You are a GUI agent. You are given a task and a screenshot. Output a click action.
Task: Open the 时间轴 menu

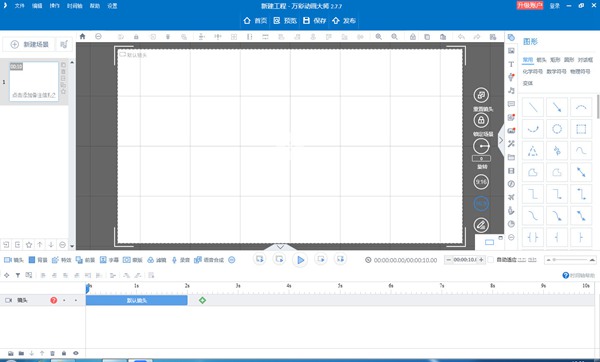tap(74, 6)
